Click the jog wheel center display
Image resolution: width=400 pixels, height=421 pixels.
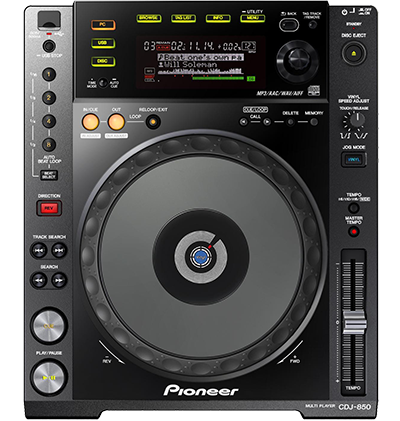point(201,257)
